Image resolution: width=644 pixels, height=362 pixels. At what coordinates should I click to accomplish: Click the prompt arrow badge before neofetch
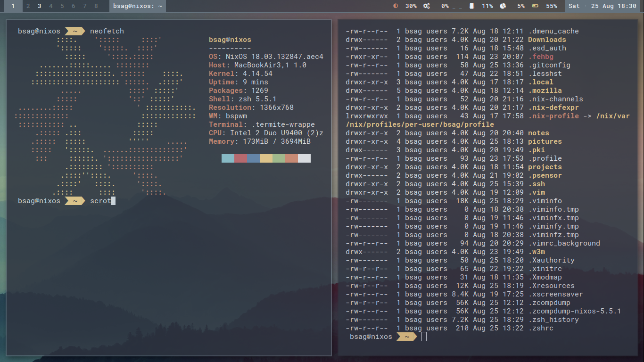pyautogui.click(x=75, y=31)
